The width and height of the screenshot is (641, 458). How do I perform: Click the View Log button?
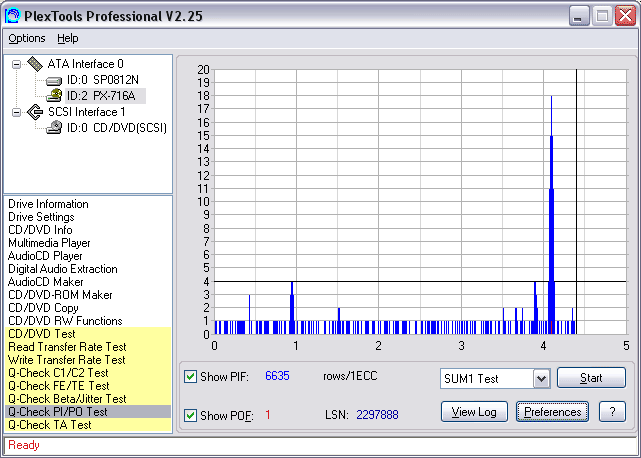(x=474, y=412)
